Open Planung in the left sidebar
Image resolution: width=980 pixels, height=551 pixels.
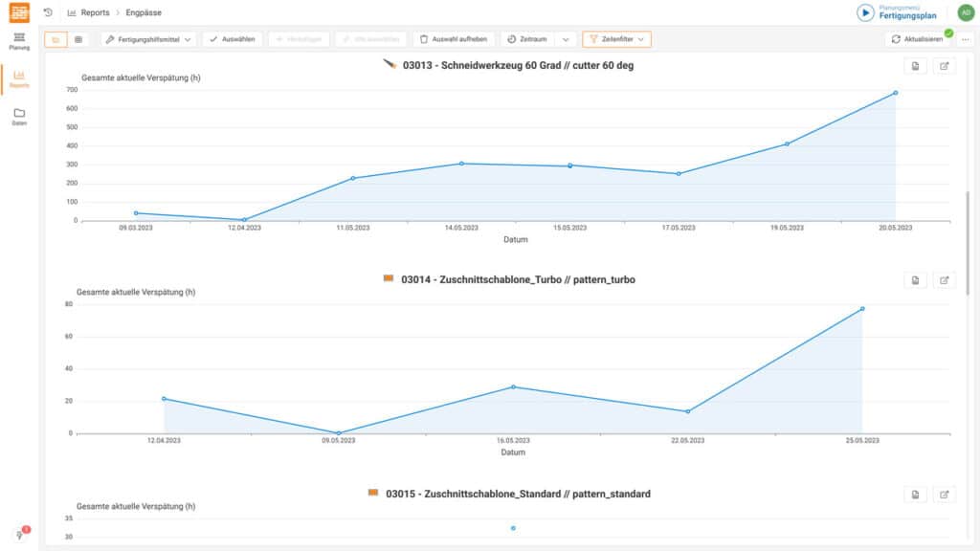[19, 39]
